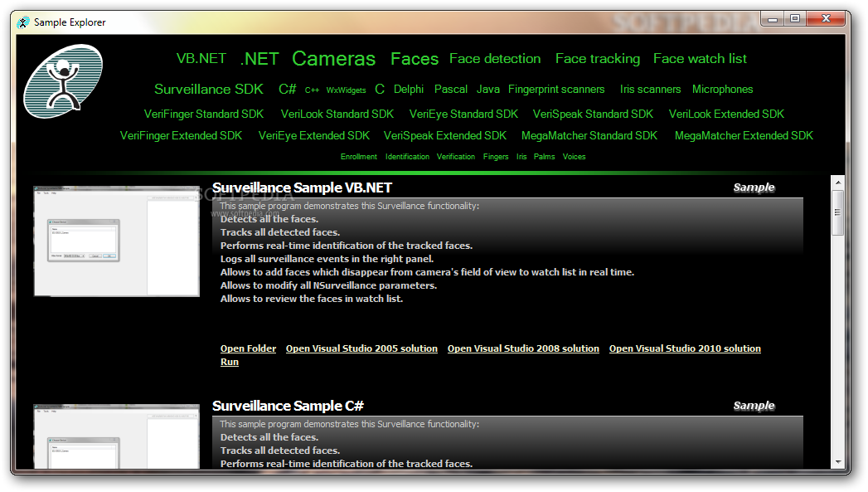The height and width of the screenshot is (492, 868).
Task: Filter by Surveillance SDK tag
Action: pyautogui.click(x=209, y=90)
